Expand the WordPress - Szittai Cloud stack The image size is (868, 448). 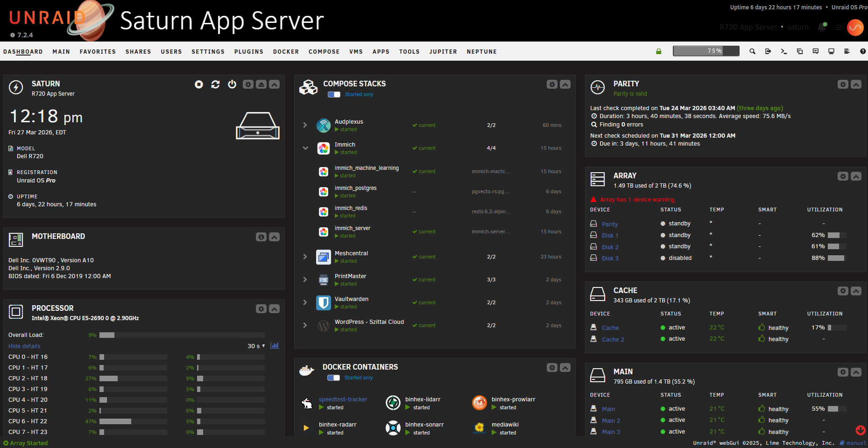[x=305, y=325]
